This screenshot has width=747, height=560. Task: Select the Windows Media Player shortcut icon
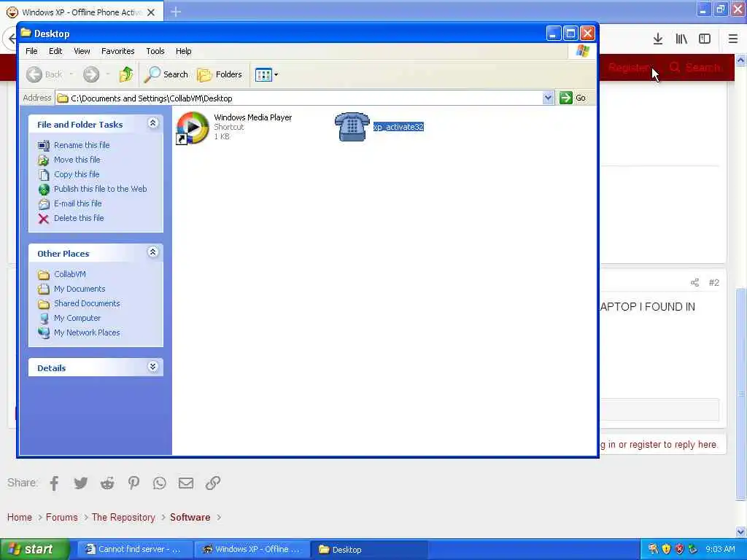coord(193,128)
